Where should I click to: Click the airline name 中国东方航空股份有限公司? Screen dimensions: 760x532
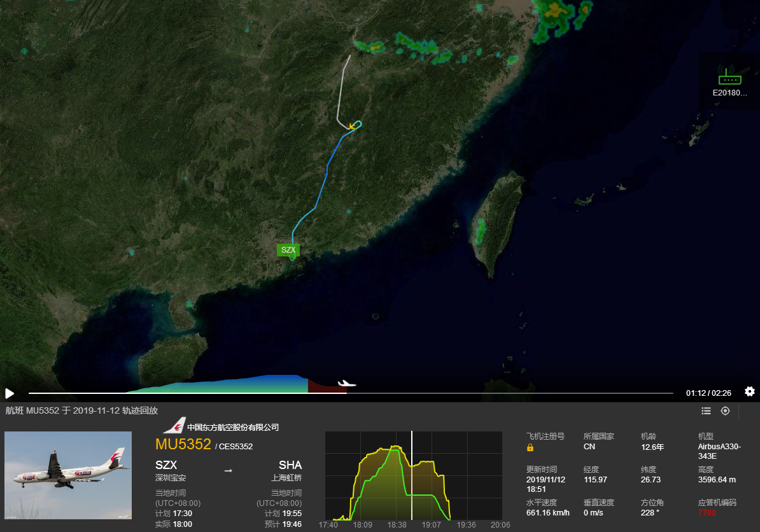pyautogui.click(x=233, y=428)
